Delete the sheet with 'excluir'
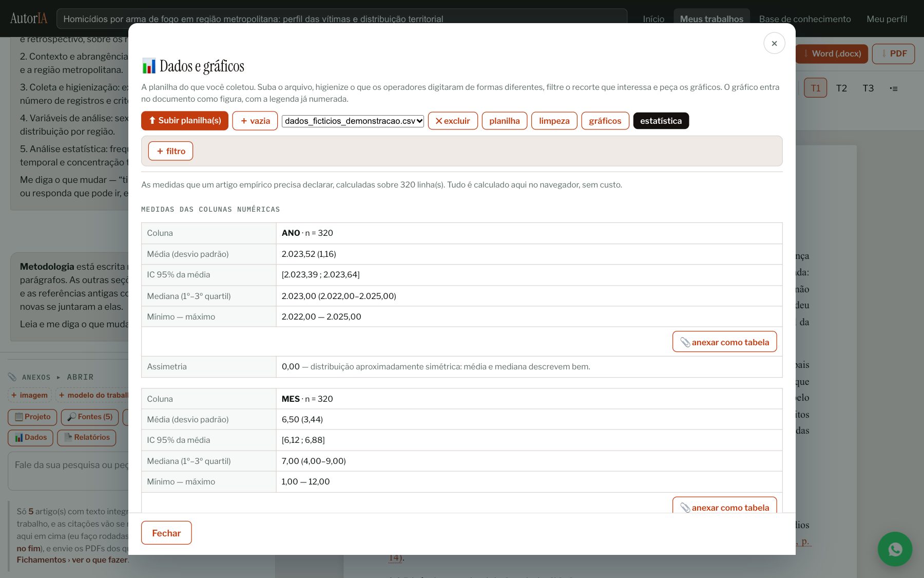The image size is (924, 578). [x=453, y=121]
